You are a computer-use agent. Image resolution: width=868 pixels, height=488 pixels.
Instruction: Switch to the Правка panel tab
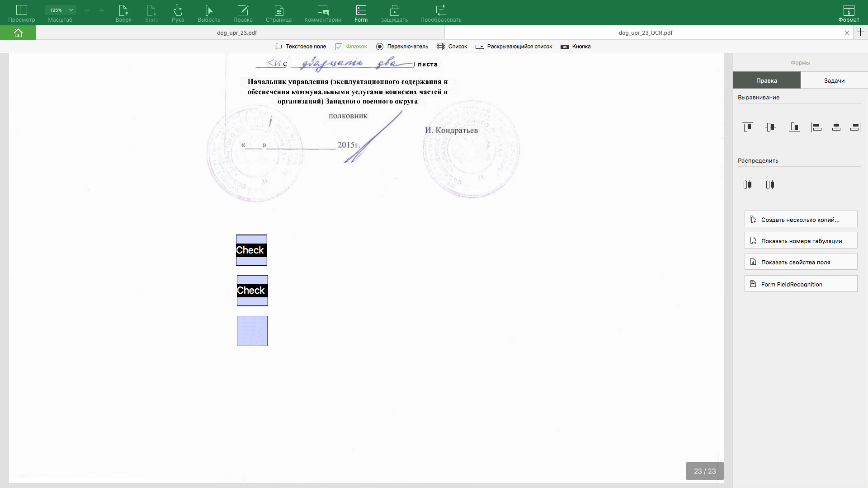point(767,80)
